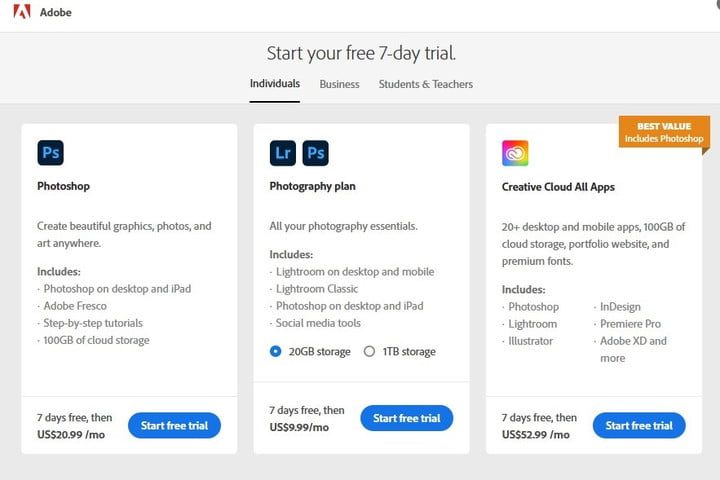Click the Lightroom icon in Photography plan
The image size is (720, 480).
283,152
